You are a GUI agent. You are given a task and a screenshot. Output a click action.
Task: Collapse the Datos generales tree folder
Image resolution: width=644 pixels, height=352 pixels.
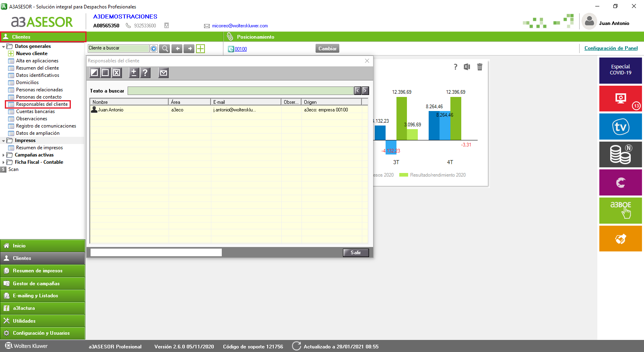click(4, 47)
